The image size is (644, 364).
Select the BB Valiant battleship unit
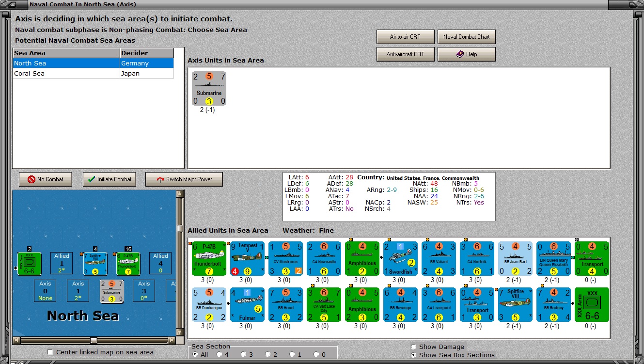pos(439,258)
